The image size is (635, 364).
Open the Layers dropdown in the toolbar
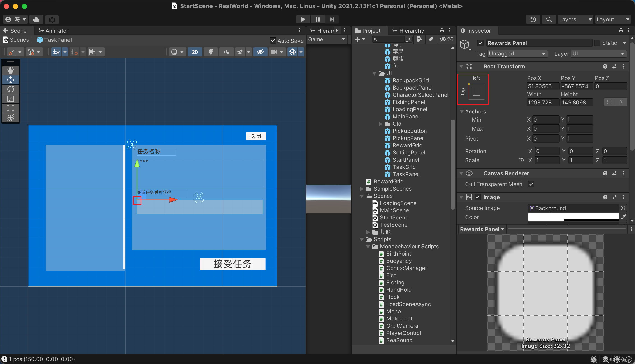click(575, 19)
